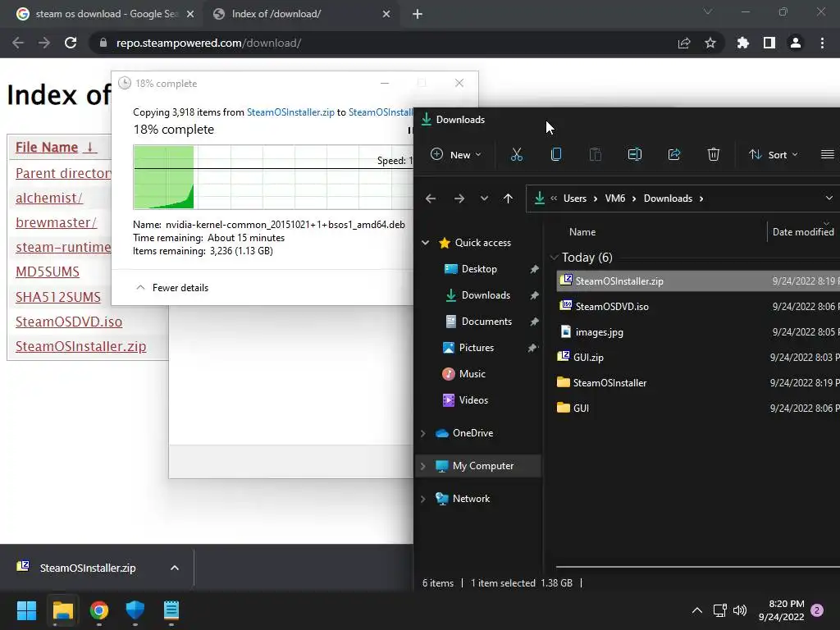840x630 pixels.
Task: Expand the OneDrive tree node
Action: (x=423, y=433)
